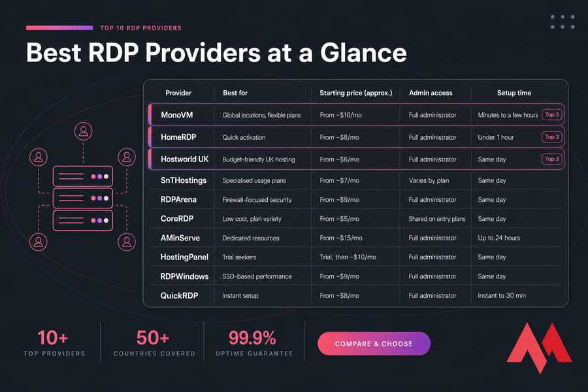588x392 pixels.
Task: Select the SnTHostings provider name
Action: (184, 180)
